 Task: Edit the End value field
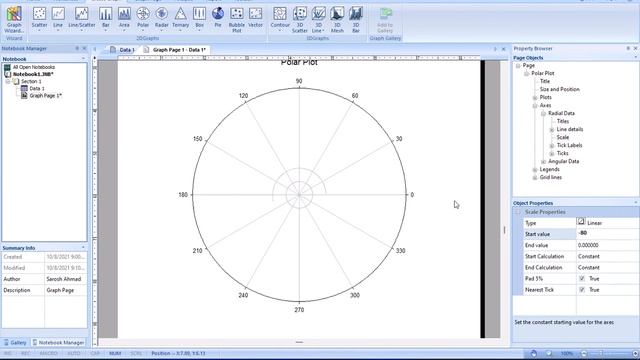(608, 245)
